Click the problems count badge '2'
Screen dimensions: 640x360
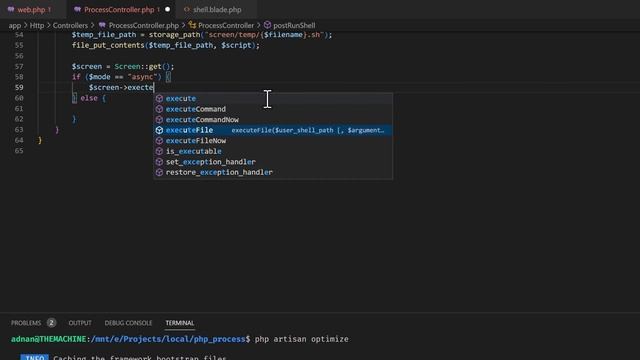tap(51, 323)
